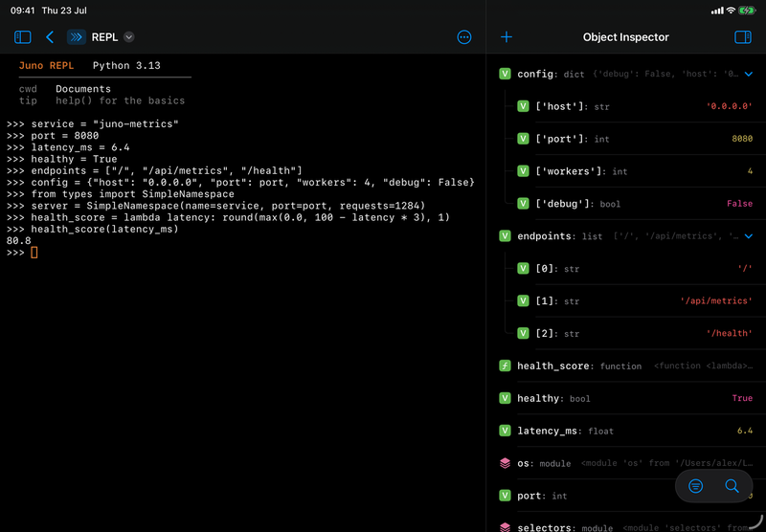Open the filter button in Object Inspector
This screenshot has width=766, height=532.
pyautogui.click(x=696, y=486)
